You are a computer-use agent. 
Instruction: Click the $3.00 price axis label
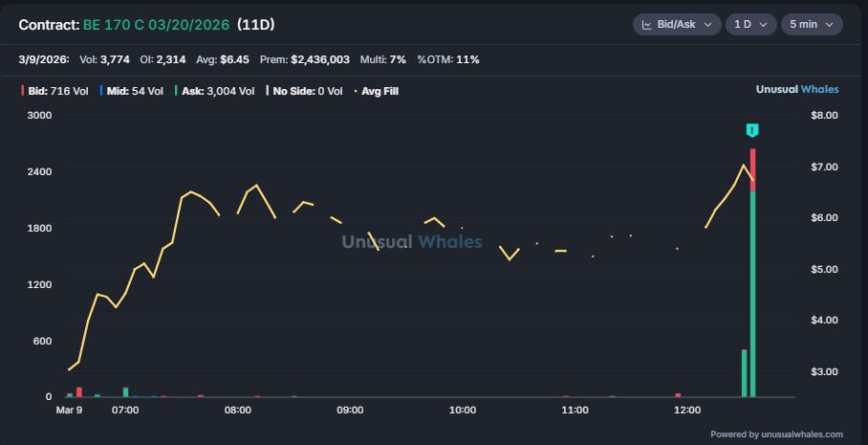pos(824,371)
